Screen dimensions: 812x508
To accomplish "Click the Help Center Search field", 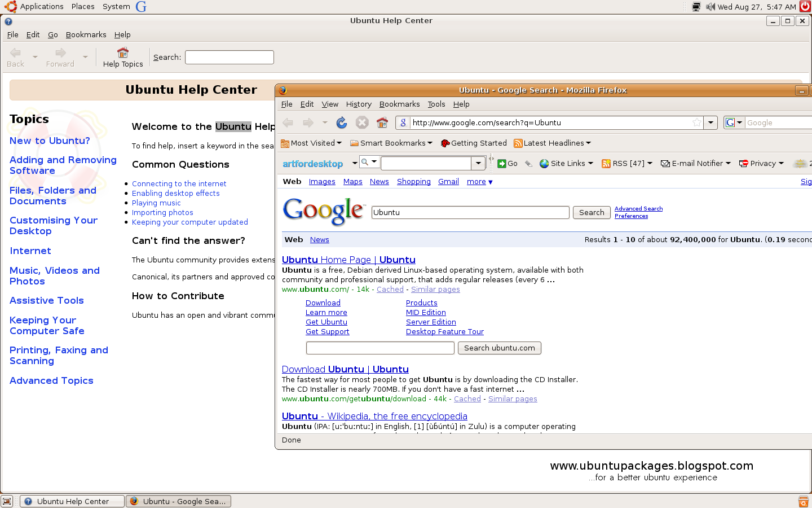I will [x=230, y=57].
